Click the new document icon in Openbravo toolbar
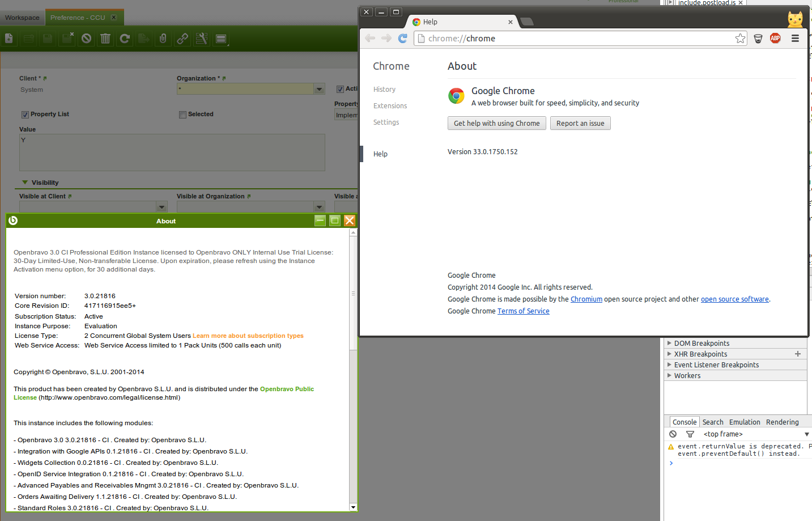Viewport: 812px width, 521px height. click(9, 39)
